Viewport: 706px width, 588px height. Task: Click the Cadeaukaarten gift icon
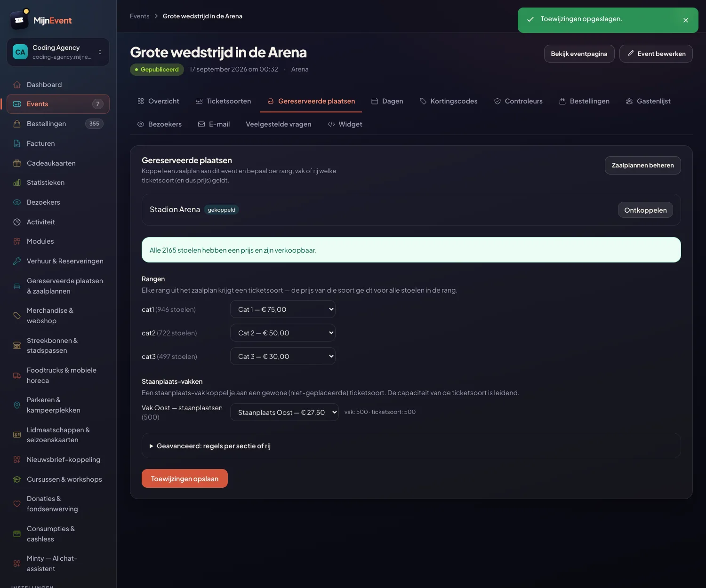17,163
